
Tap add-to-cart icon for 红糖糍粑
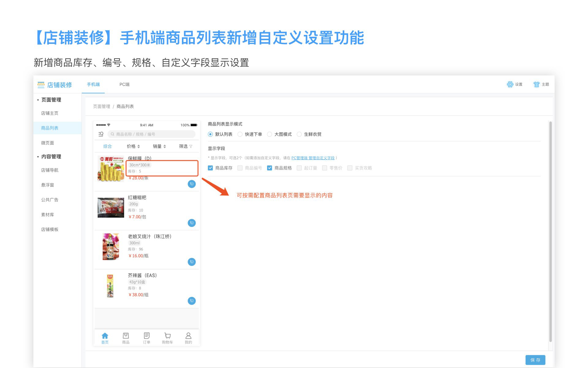[x=192, y=223]
